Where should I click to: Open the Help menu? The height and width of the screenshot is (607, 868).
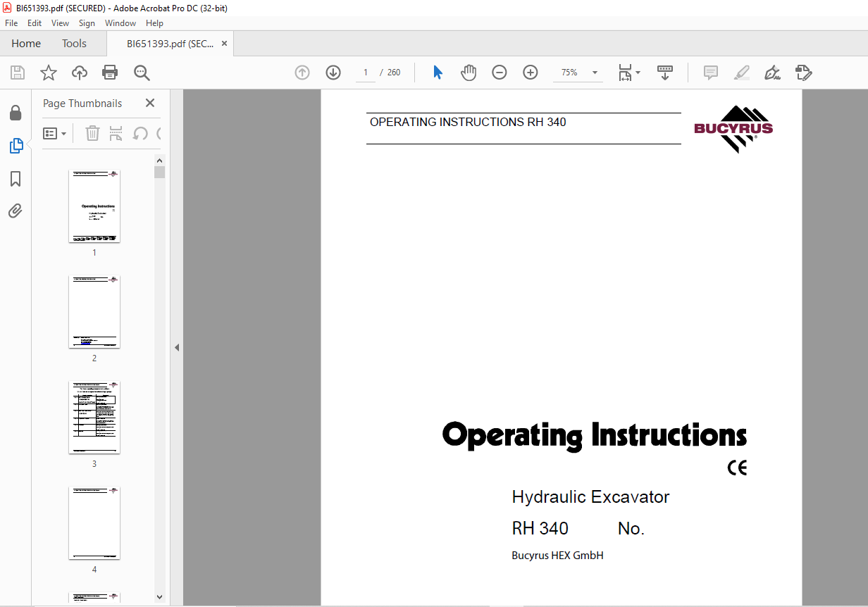pos(154,23)
